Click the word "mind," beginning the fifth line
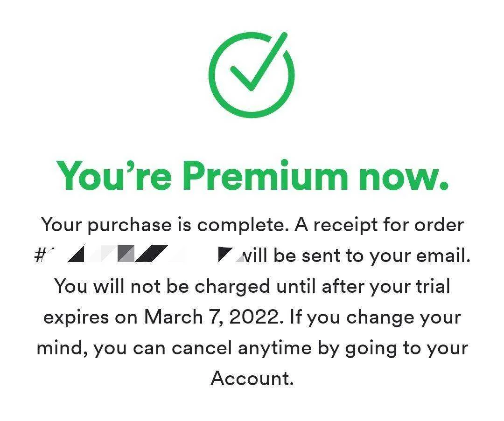Image resolution: width=504 pixels, height=421 pixels. pyautogui.click(x=63, y=348)
